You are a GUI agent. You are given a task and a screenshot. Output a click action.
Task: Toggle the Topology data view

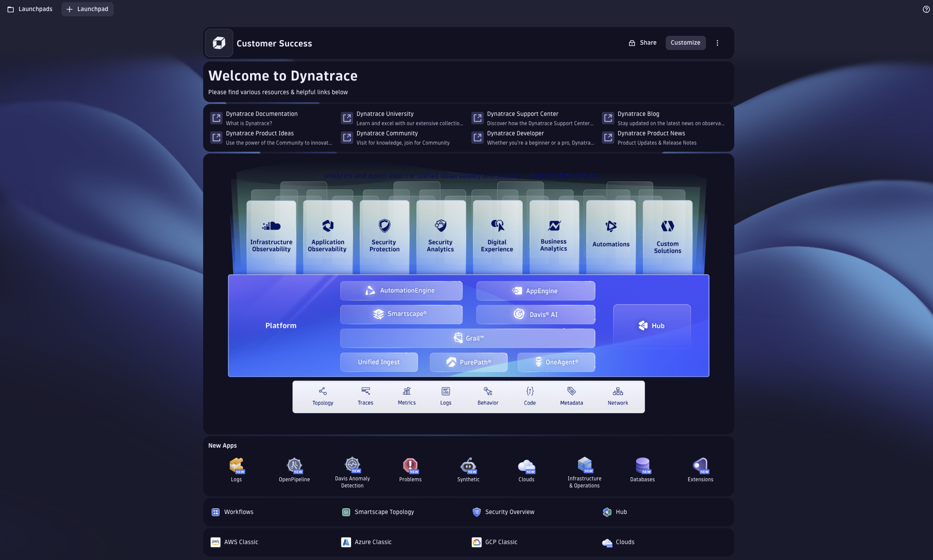(x=323, y=396)
